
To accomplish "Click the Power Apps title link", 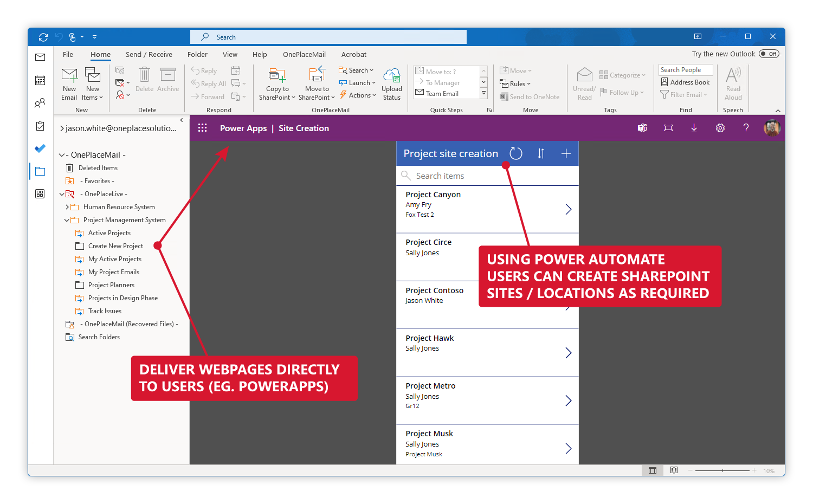I will coord(243,128).
